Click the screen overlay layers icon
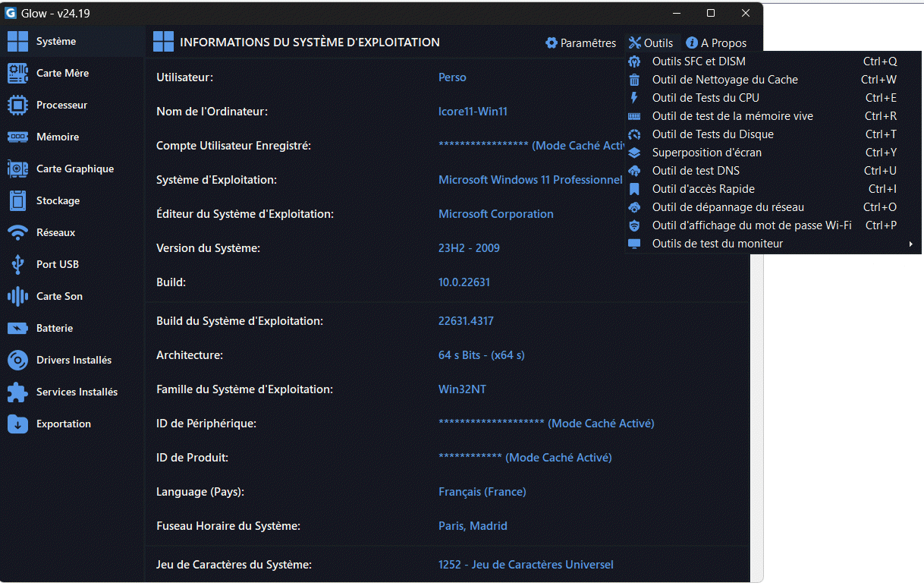 [635, 153]
